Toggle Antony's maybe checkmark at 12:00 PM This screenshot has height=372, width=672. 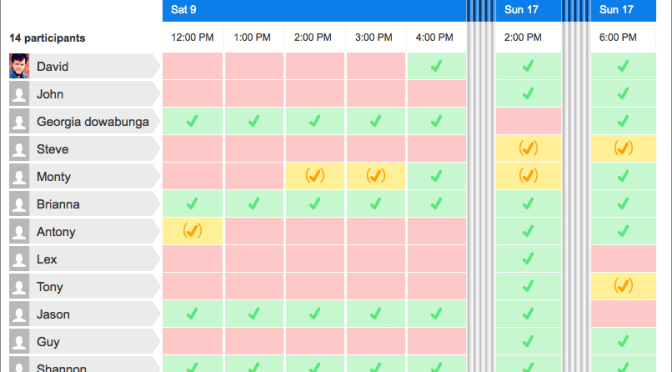click(x=192, y=231)
